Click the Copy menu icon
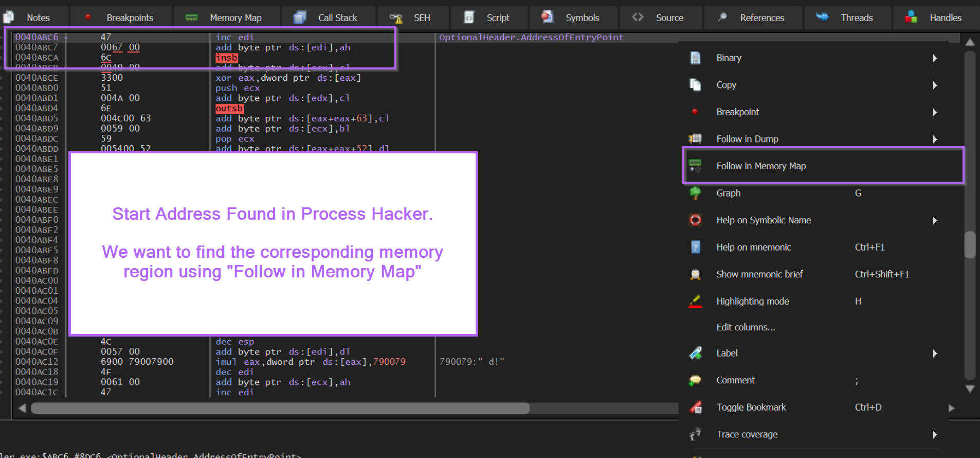This screenshot has height=458, width=980. [x=695, y=85]
